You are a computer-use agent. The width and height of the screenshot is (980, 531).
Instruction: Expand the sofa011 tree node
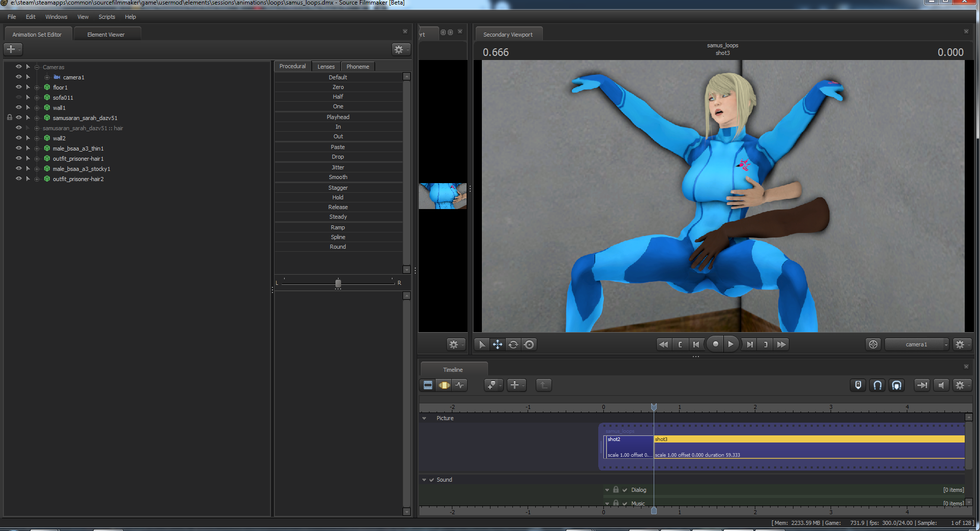[37, 98]
